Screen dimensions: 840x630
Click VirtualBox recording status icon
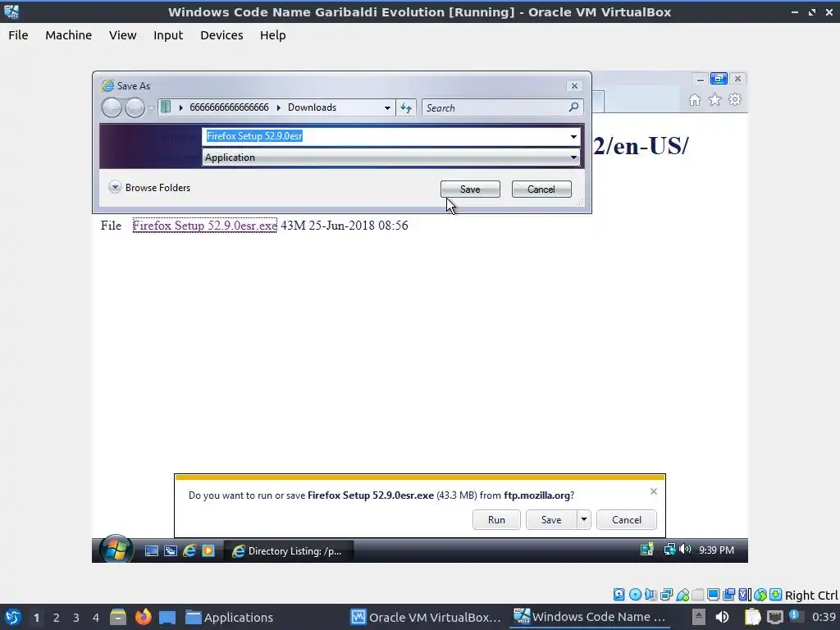coord(729,595)
